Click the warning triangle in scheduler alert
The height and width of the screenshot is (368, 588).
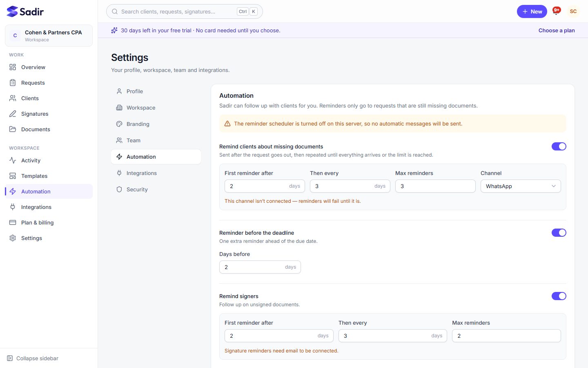click(227, 123)
